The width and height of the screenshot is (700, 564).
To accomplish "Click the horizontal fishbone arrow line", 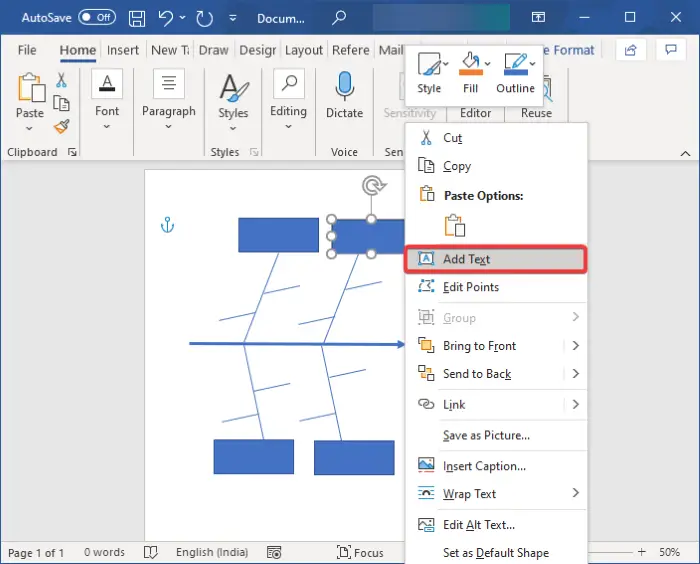I will pos(295,344).
